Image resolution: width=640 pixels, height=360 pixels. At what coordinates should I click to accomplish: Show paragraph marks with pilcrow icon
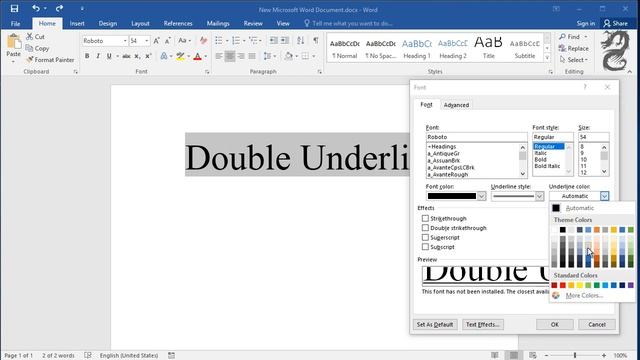click(316, 40)
